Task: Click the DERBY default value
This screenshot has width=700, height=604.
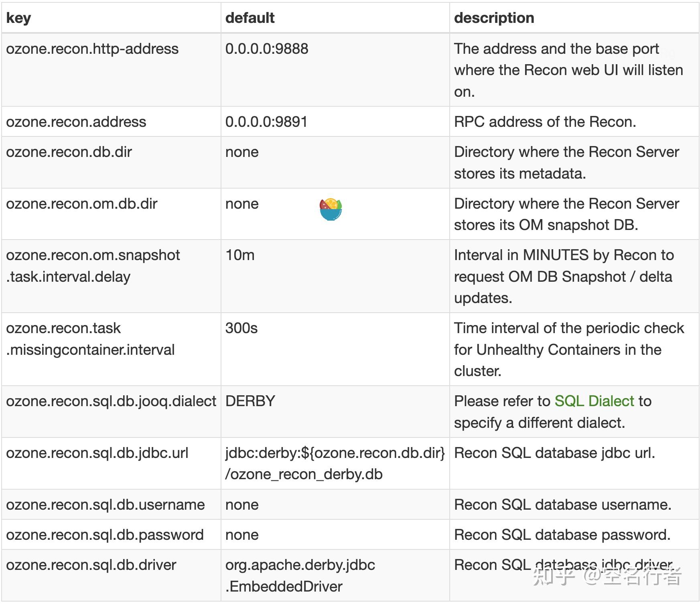Action: pos(250,401)
